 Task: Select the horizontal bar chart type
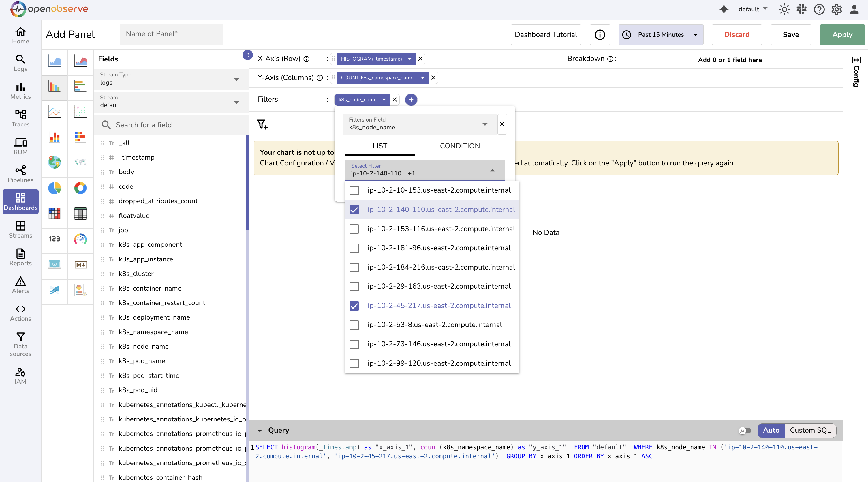80,86
